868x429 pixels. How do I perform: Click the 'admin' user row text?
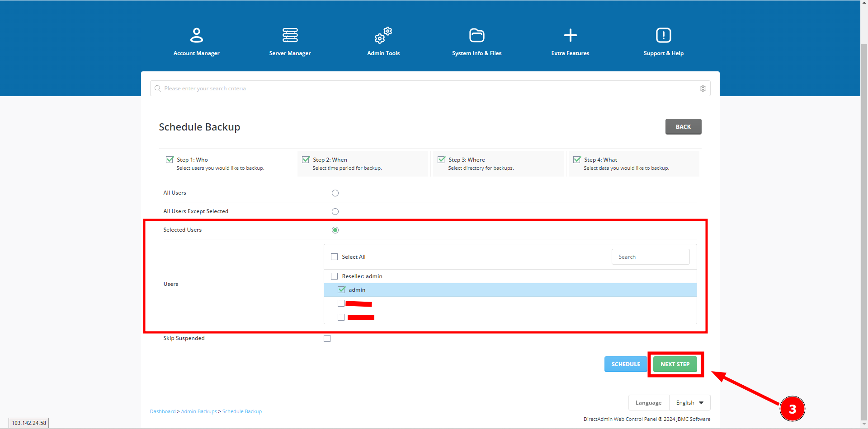point(357,290)
